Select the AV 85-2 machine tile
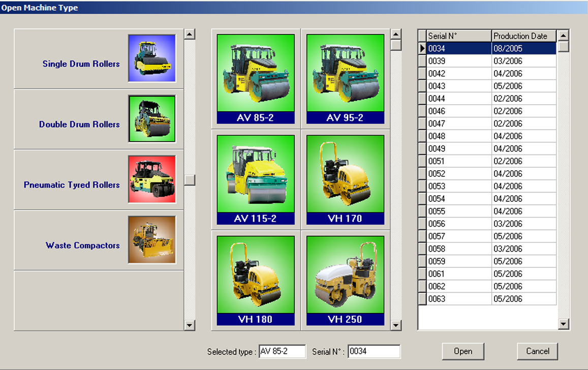The image size is (588, 370). coord(256,78)
